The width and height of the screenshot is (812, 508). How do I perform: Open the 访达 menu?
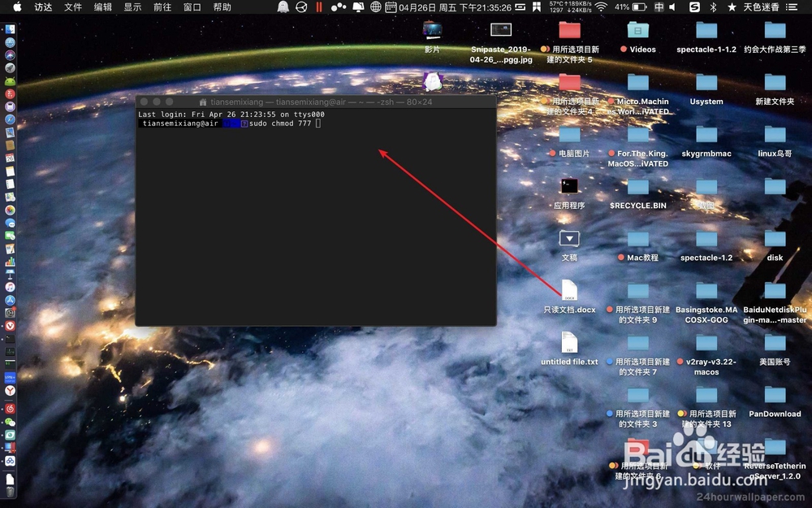tap(43, 7)
